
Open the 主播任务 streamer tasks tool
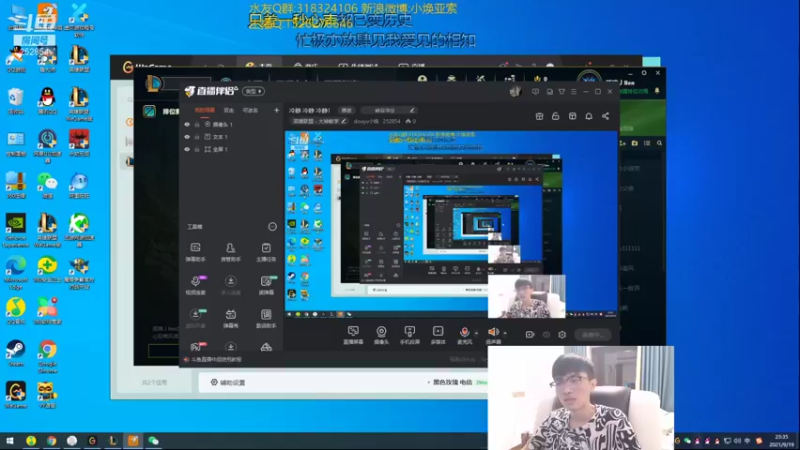click(266, 252)
